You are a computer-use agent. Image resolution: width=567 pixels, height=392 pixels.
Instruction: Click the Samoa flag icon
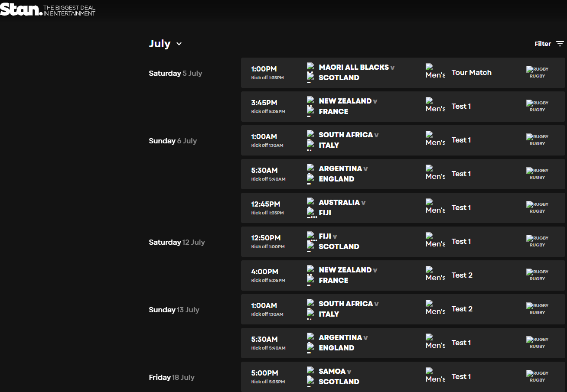[x=310, y=371]
